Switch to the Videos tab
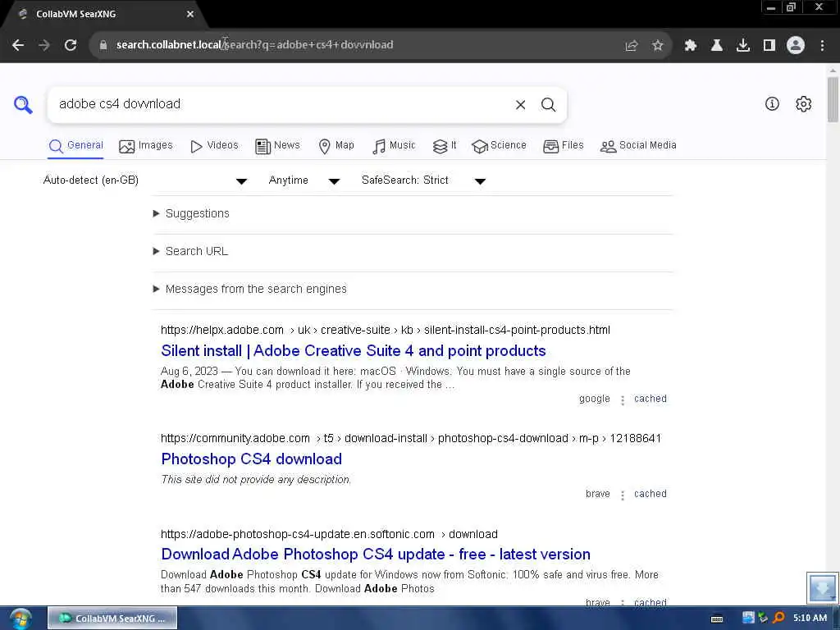The height and width of the screenshot is (630, 840). click(x=214, y=146)
